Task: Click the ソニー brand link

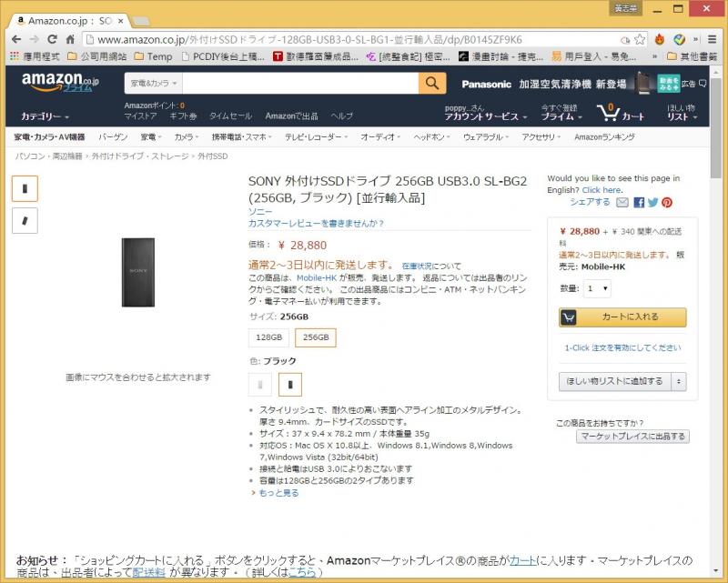Action: [x=260, y=212]
